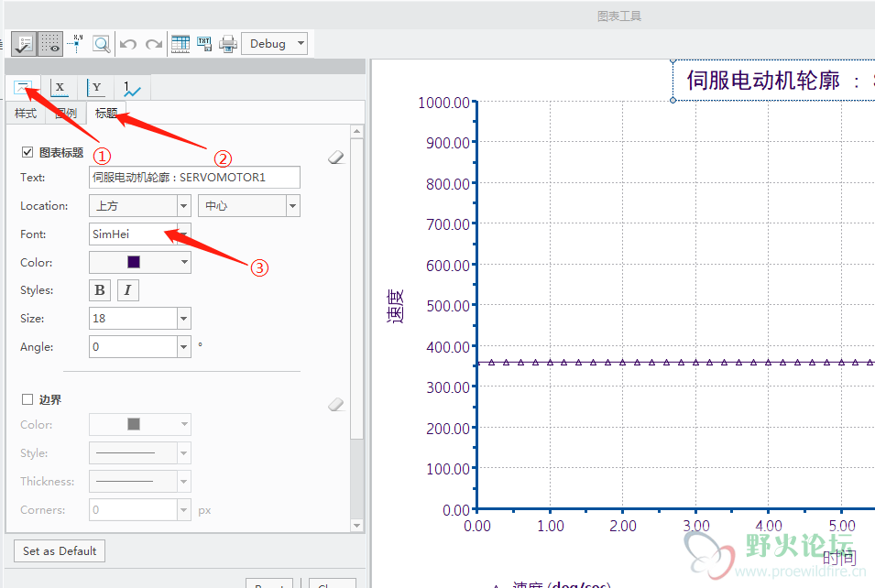Screen dimensions: 875x588
Task: Click the properties panel scroll down arrow
Action: tap(357, 526)
